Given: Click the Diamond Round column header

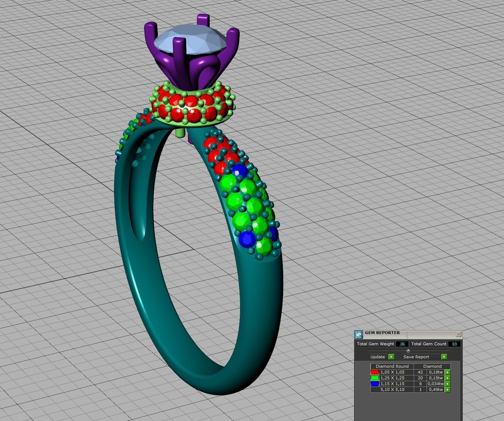Looking at the screenshot, I should (x=392, y=366).
